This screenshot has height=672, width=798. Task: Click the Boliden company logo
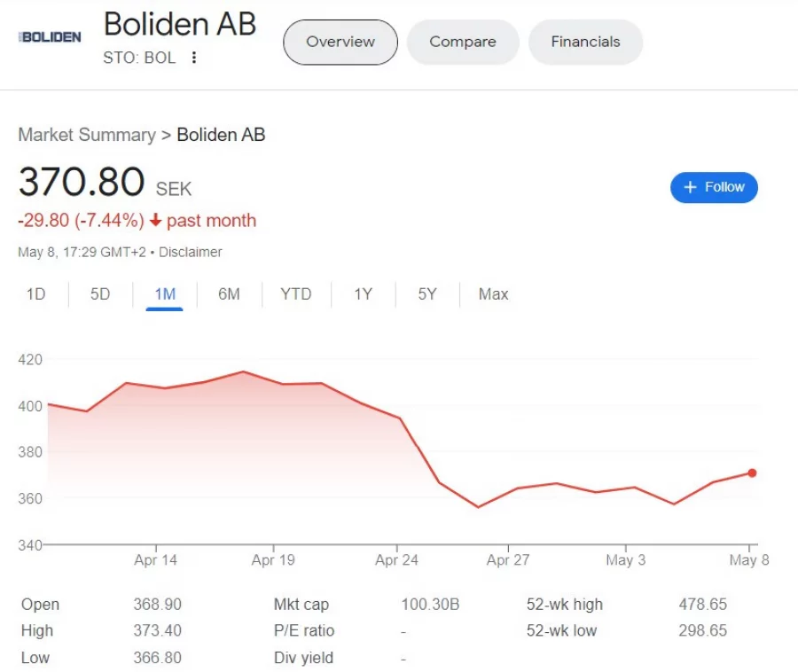coord(49,37)
